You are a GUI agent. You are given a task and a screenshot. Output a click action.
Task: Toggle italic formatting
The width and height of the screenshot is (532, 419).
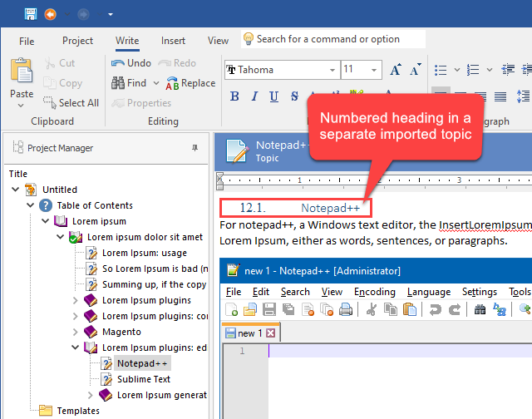pyautogui.click(x=254, y=96)
